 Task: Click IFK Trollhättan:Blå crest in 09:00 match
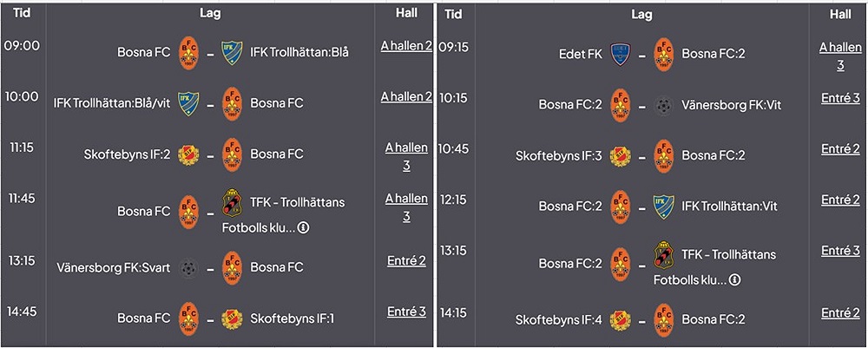(x=232, y=53)
